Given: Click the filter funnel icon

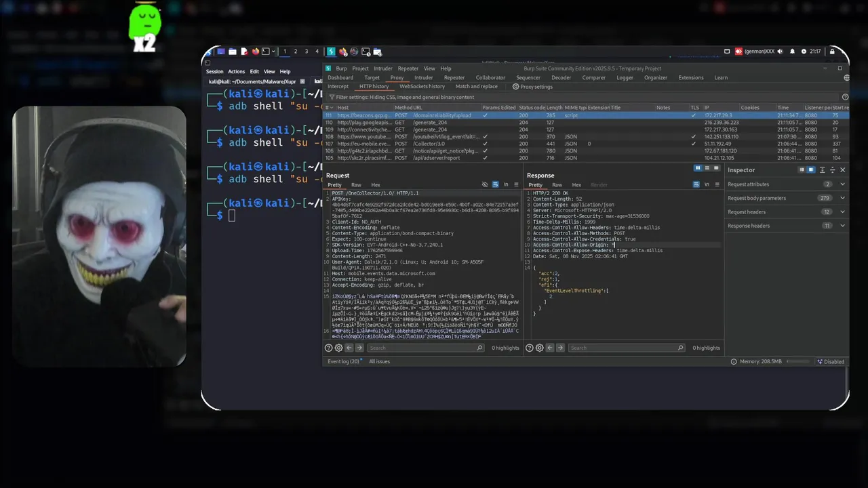Looking at the screenshot, I should tap(331, 97).
